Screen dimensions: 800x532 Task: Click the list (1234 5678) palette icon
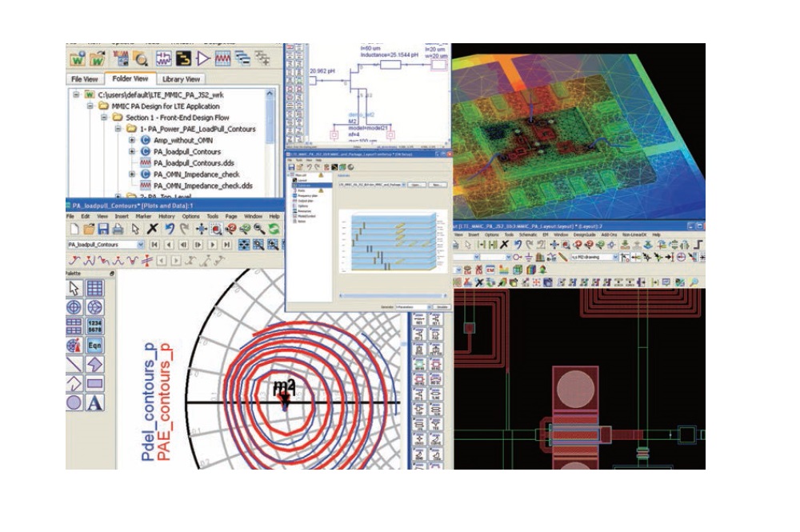tap(95, 326)
